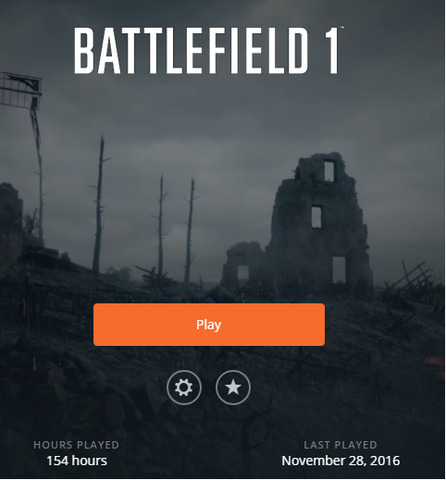This screenshot has width=446, height=480.
Task: Click the tallest dead tree trunk
Action: 99,203
